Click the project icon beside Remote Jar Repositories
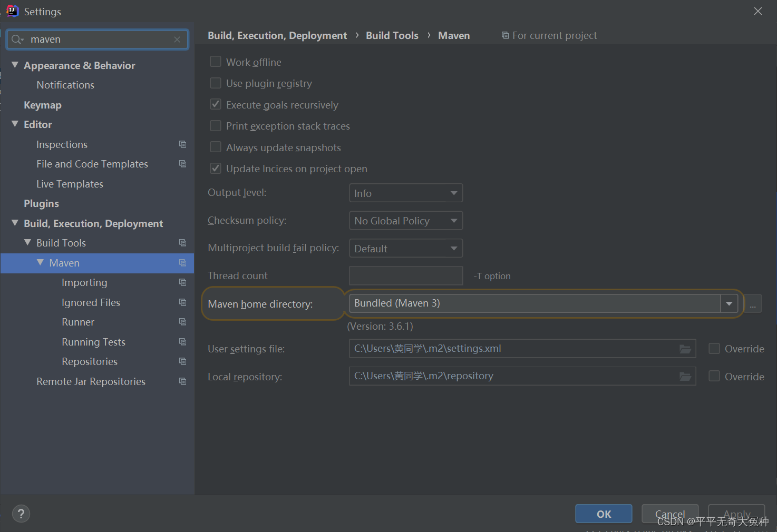The width and height of the screenshot is (777, 532). pyautogui.click(x=182, y=381)
